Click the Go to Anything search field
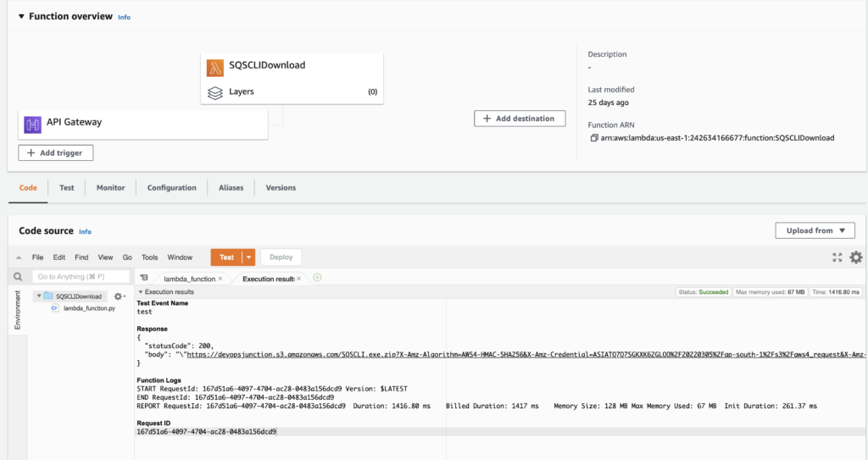 pyautogui.click(x=81, y=277)
